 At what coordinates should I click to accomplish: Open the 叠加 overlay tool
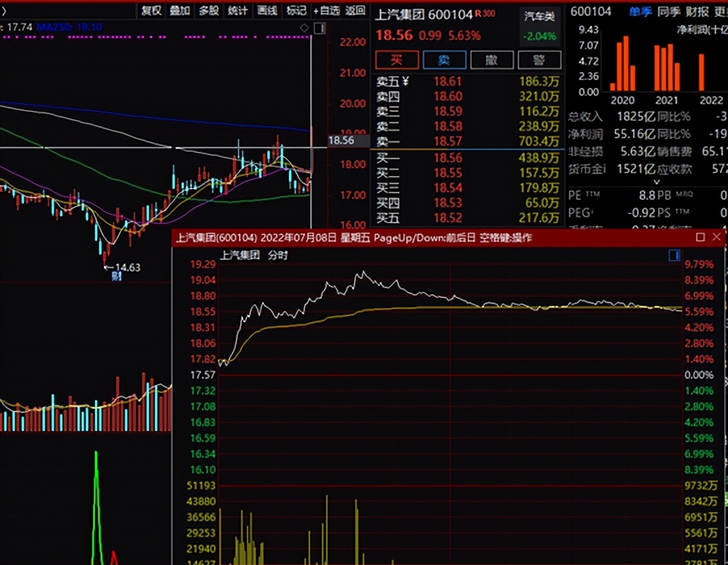179,10
